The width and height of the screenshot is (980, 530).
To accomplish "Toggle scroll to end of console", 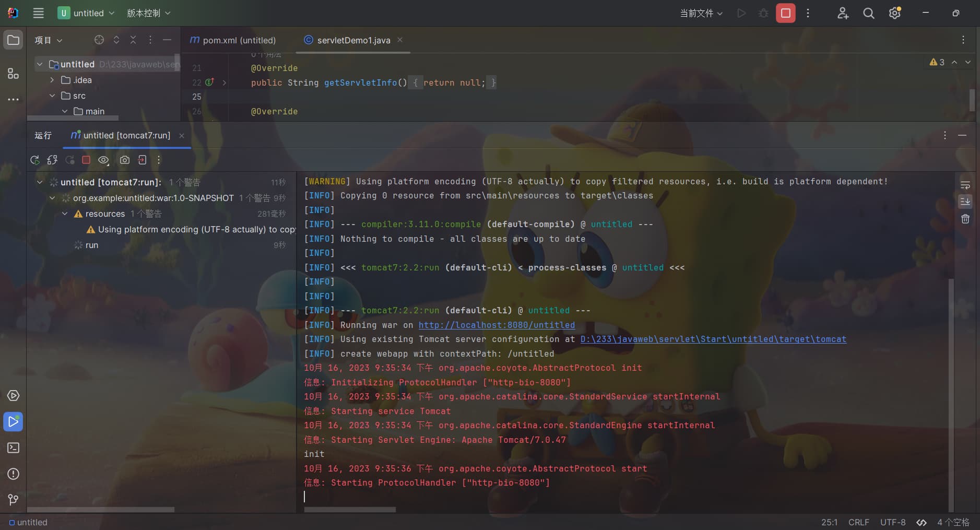I will point(965,202).
